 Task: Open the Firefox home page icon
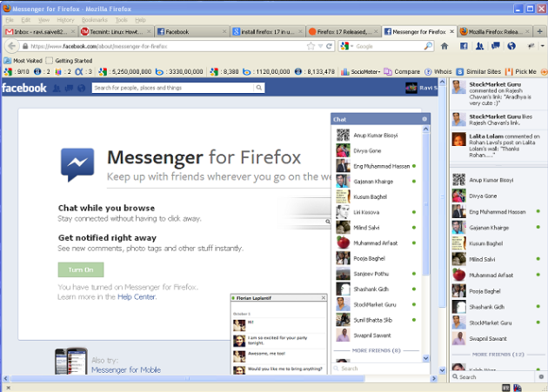click(444, 46)
